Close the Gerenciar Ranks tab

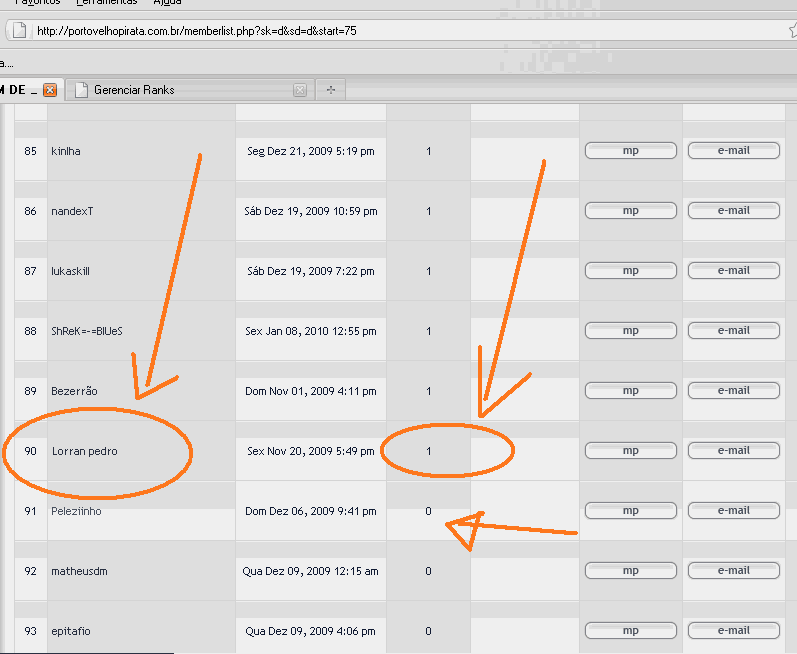pyautogui.click(x=299, y=90)
